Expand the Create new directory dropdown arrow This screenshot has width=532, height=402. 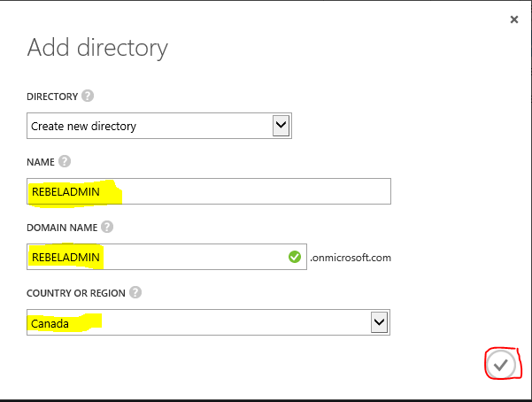pos(281,126)
